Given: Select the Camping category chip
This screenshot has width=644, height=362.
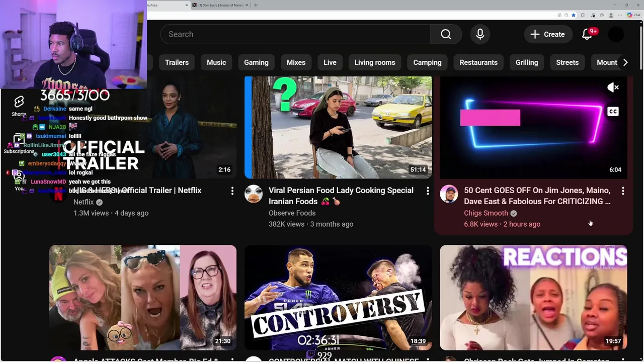Looking at the screenshot, I should pos(427,62).
